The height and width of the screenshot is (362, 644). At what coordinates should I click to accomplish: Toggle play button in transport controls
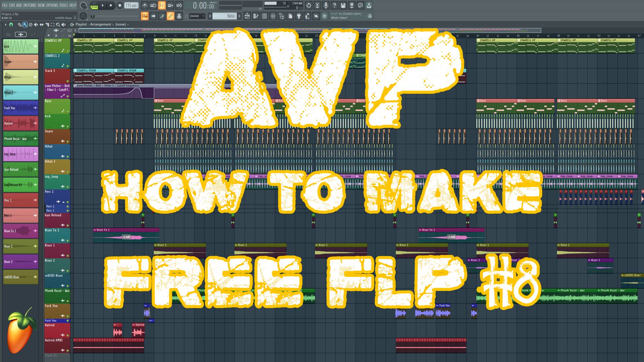(103, 5)
